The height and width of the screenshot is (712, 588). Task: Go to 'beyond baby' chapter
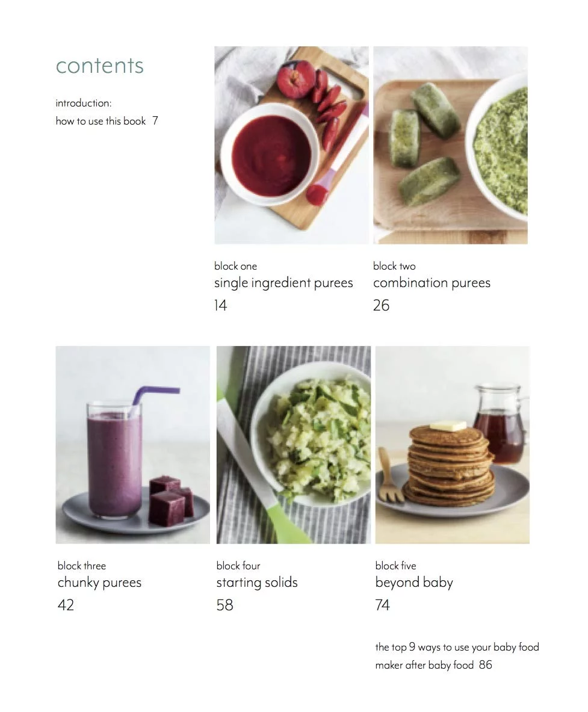point(414,583)
